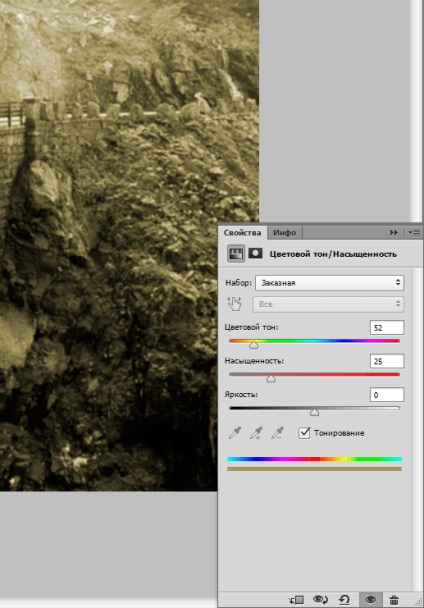This screenshot has height=608, width=424.
Task: Toggle adjustment layer visibility eye icon
Action: click(370, 600)
